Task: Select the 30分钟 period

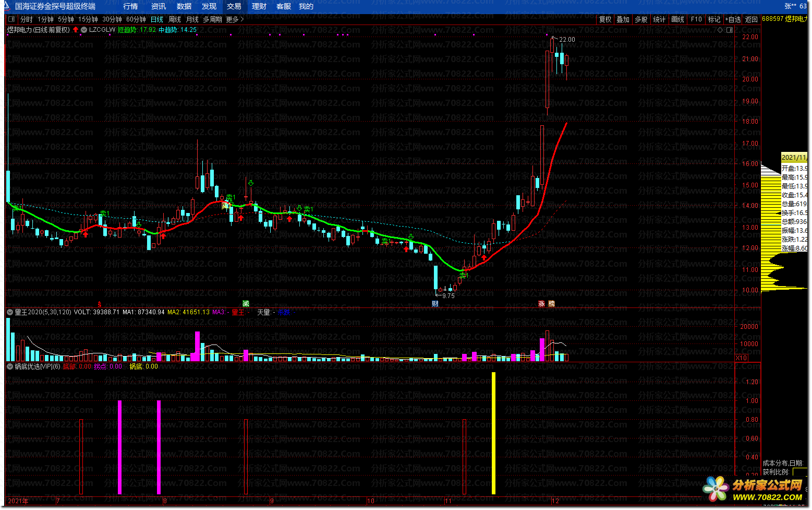Action: [x=112, y=19]
